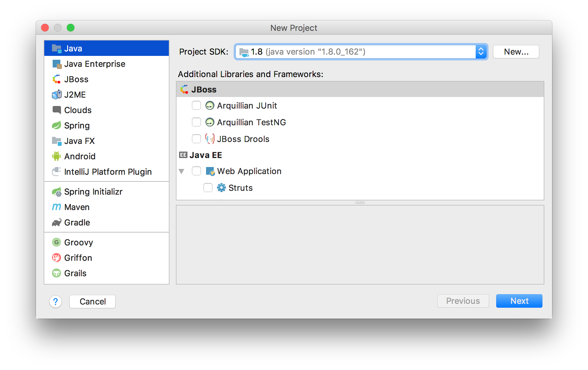The width and height of the screenshot is (588, 370).
Task: Click the SDK folder icon in combo box
Action: coord(244,52)
